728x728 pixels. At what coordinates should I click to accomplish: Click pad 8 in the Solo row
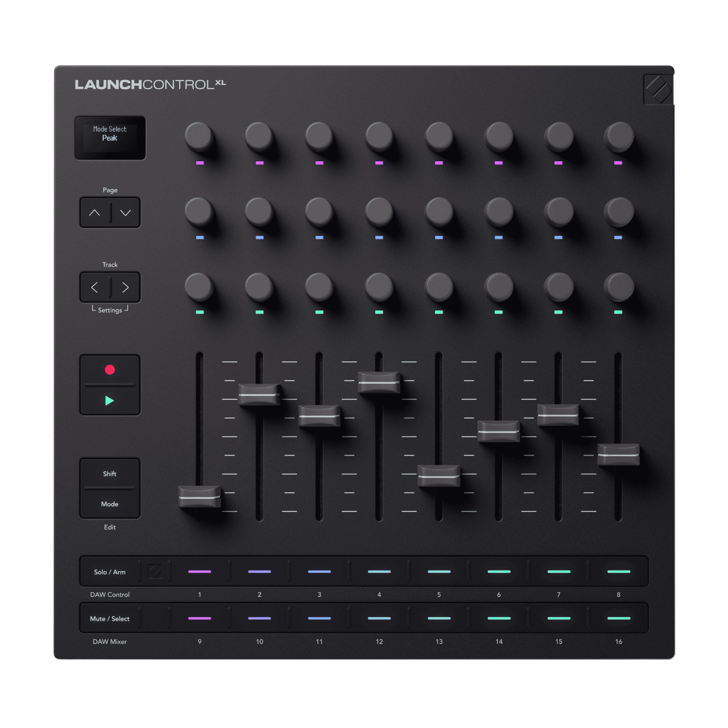pos(619,571)
